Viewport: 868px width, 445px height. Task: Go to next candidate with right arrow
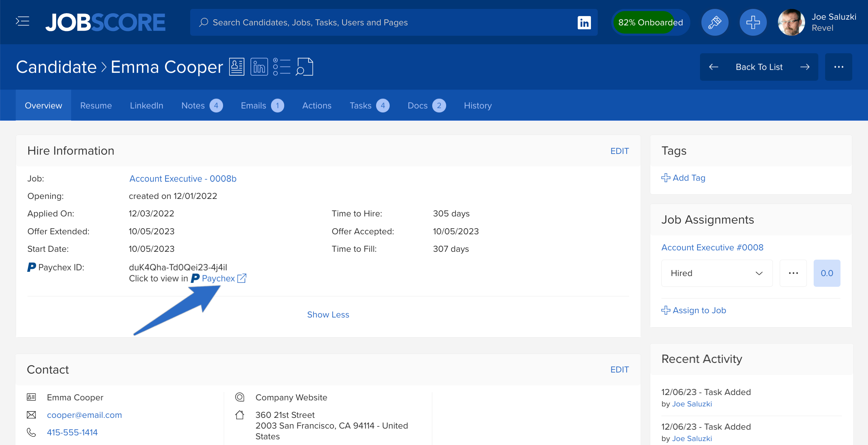pos(805,67)
